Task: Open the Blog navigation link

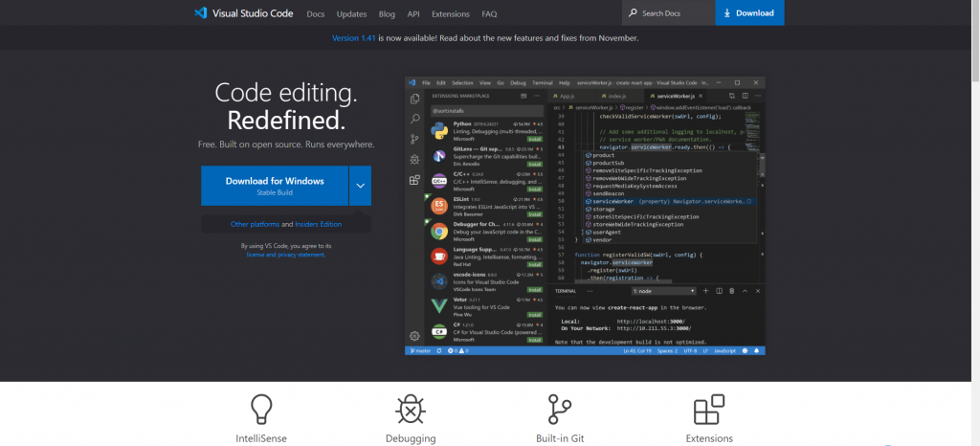Action: (x=387, y=13)
